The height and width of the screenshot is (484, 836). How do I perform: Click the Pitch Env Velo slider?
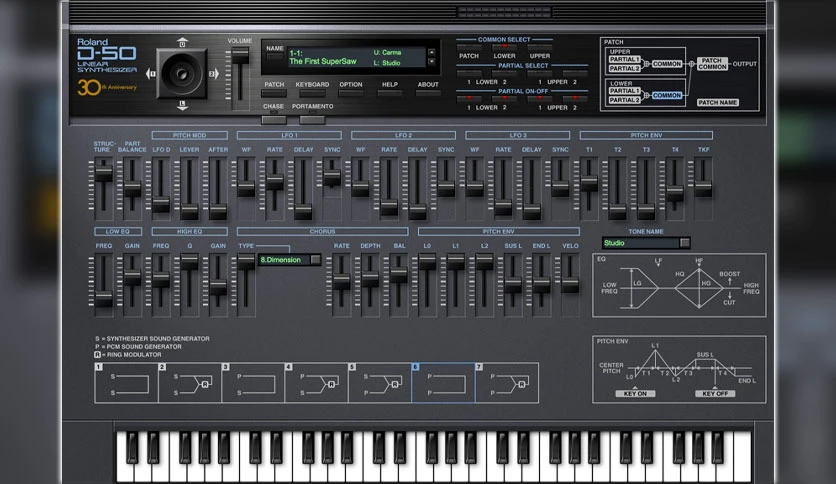coord(570,285)
